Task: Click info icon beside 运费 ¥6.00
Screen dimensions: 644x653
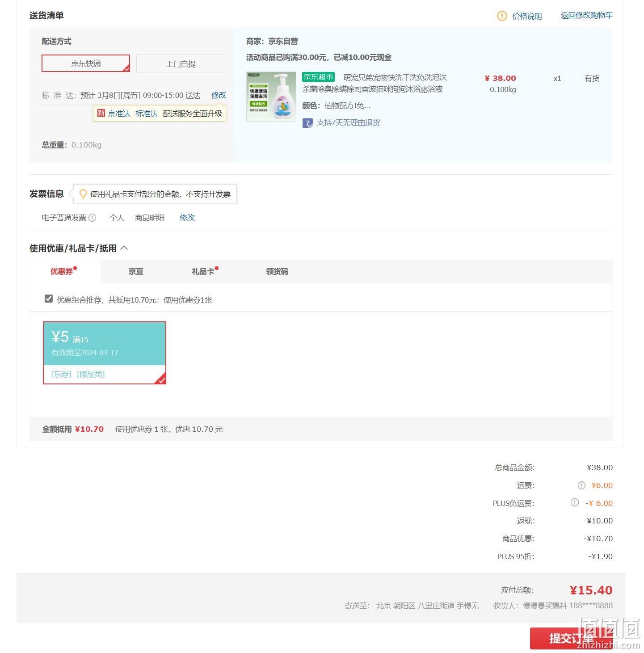Action: coord(581,485)
